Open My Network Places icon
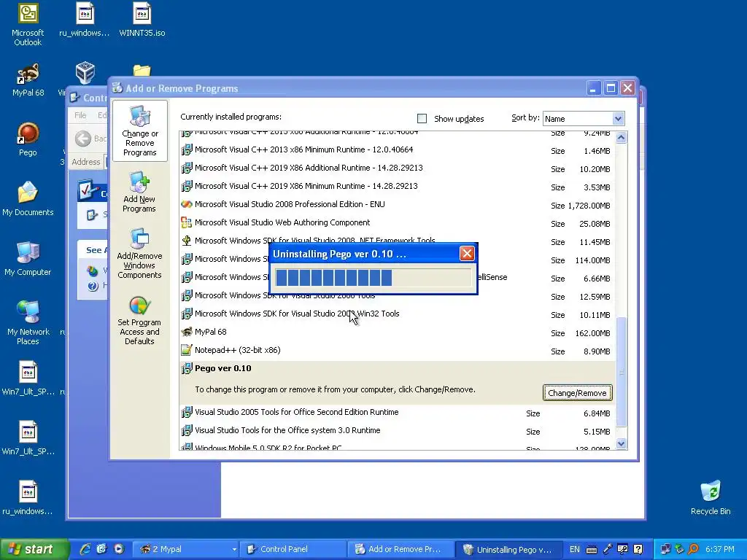Screen dimensions: 747x560 point(28,323)
